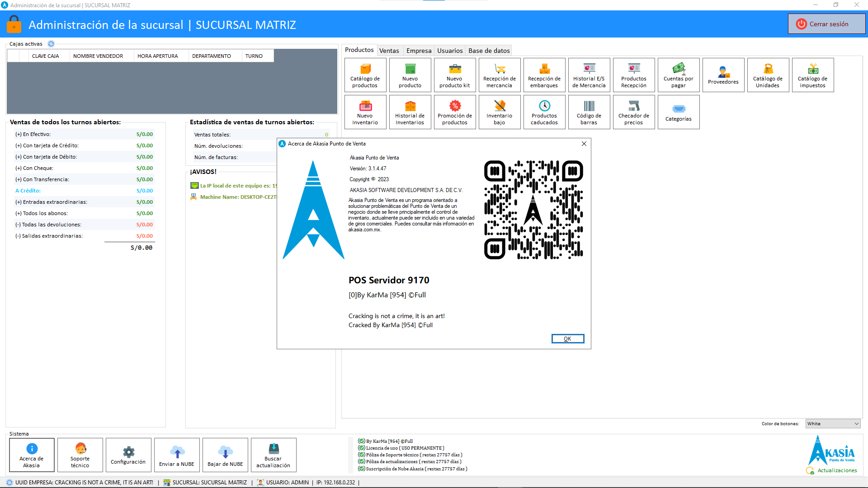This screenshot has width=868, height=488.
Task: Open Catálogo de impuestos
Action: click(813, 75)
